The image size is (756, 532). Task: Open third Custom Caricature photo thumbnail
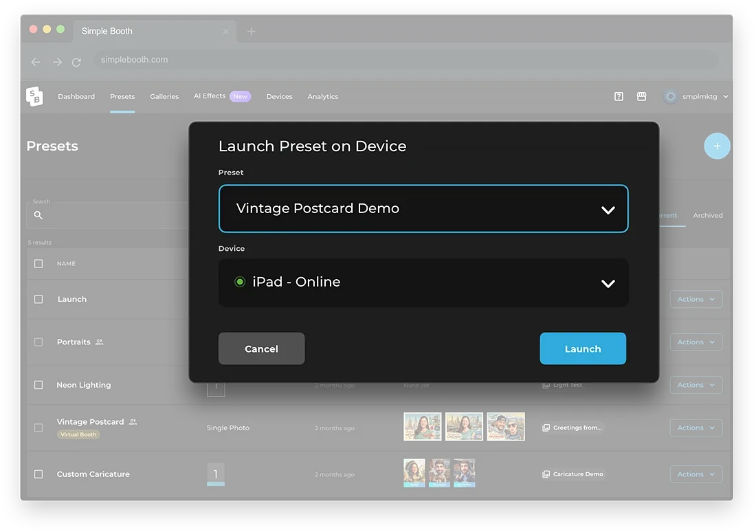pyautogui.click(x=465, y=473)
